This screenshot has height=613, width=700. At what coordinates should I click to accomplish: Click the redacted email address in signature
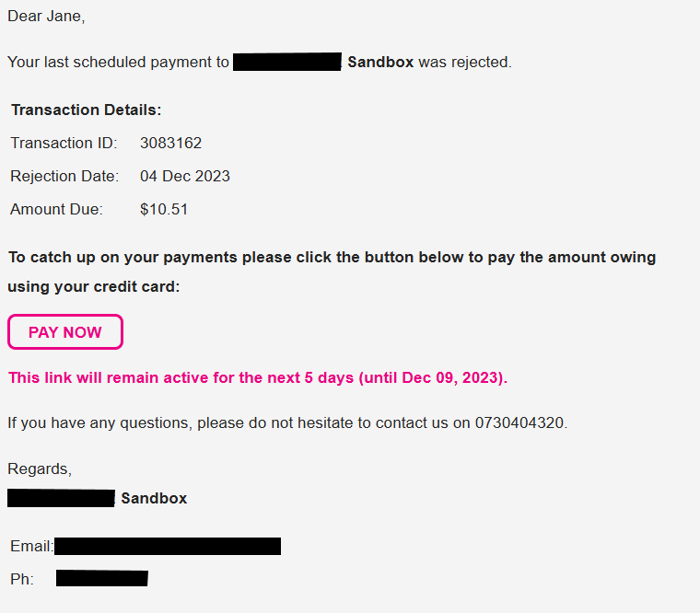point(168,547)
